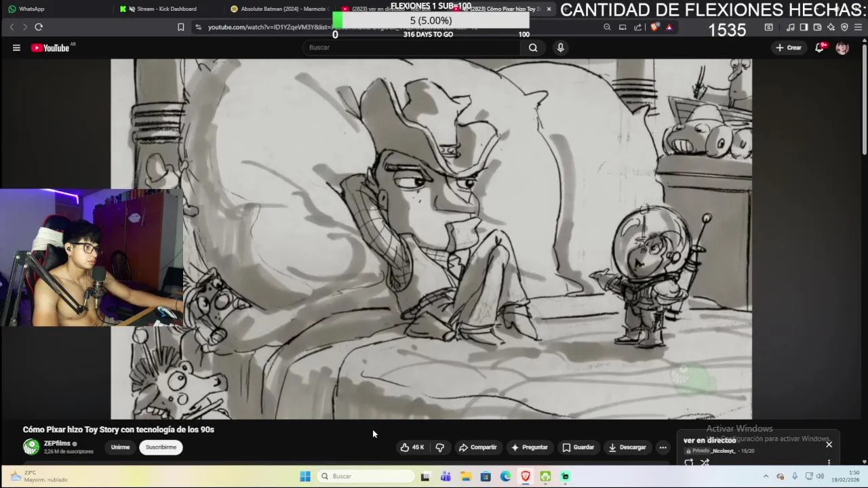Close the ver en directo playlist panel
The width and height of the screenshot is (868, 488).
(829, 445)
